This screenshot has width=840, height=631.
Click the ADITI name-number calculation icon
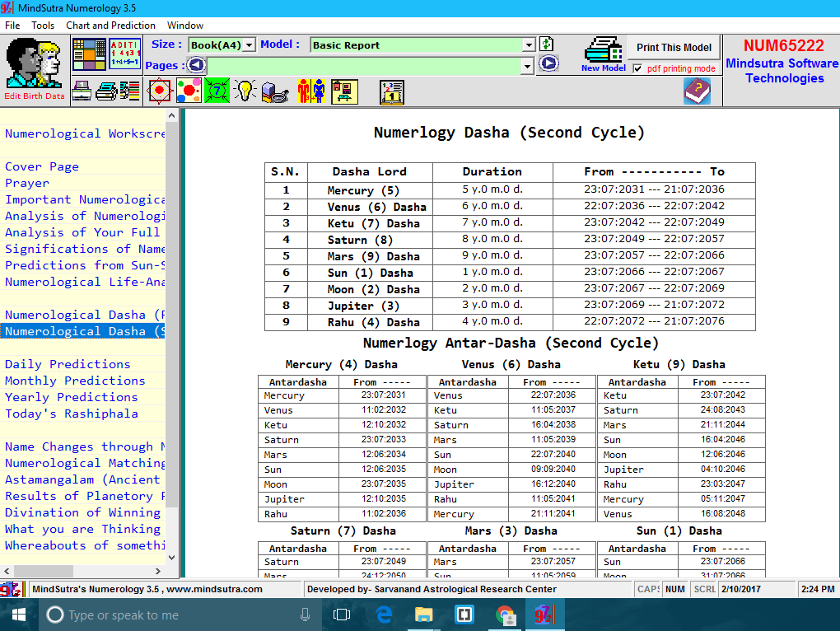(x=125, y=54)
